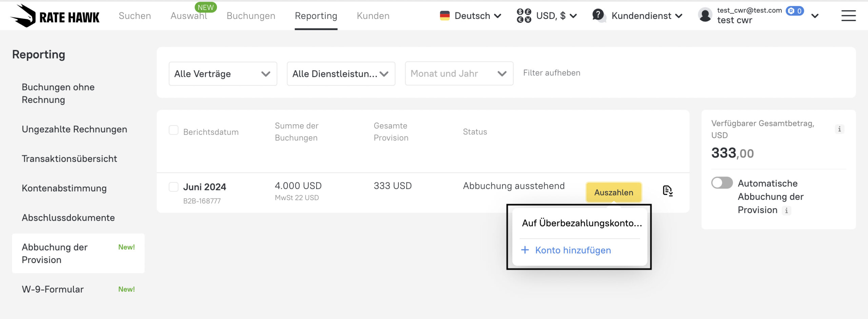Check the Juni 2024 row checkbox
The image size is (868, 319).
[x=174, y=187]
